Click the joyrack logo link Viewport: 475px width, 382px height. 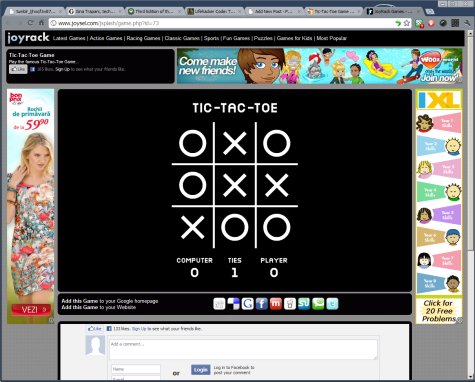[28, 38]
